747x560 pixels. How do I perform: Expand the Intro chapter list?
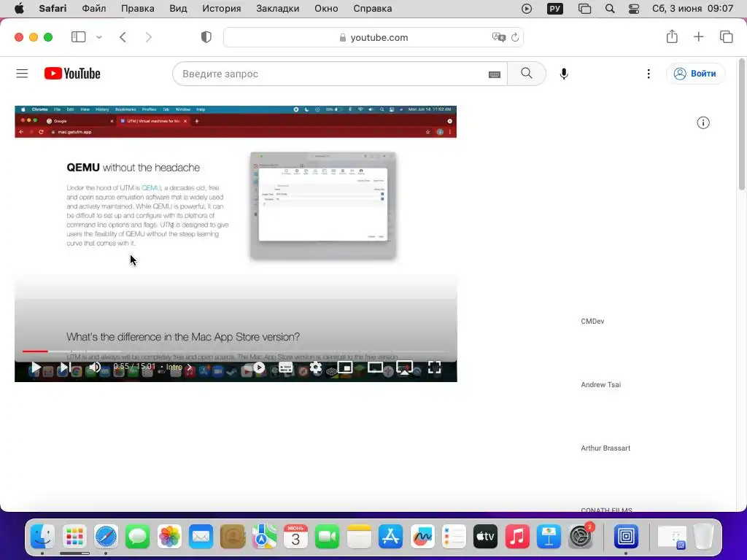pyautogui.click(x=179, y=367)
